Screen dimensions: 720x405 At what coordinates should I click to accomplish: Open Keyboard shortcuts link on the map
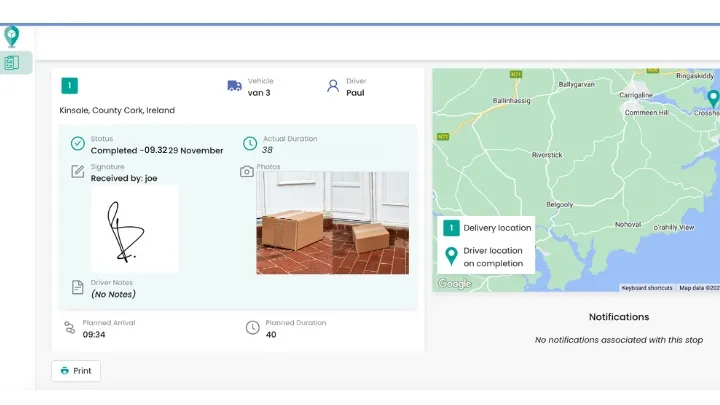[x=646, y=288]
